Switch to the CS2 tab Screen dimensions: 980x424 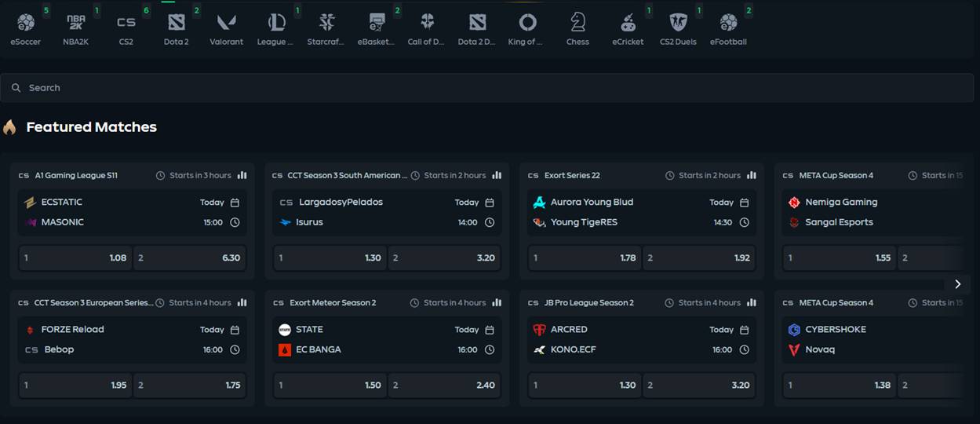coord(126,24)
